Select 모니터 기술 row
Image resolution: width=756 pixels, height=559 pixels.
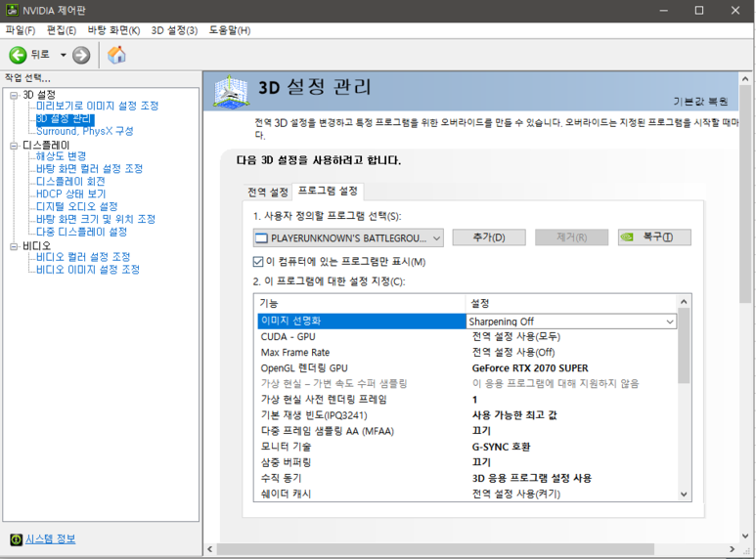(467, 447)
